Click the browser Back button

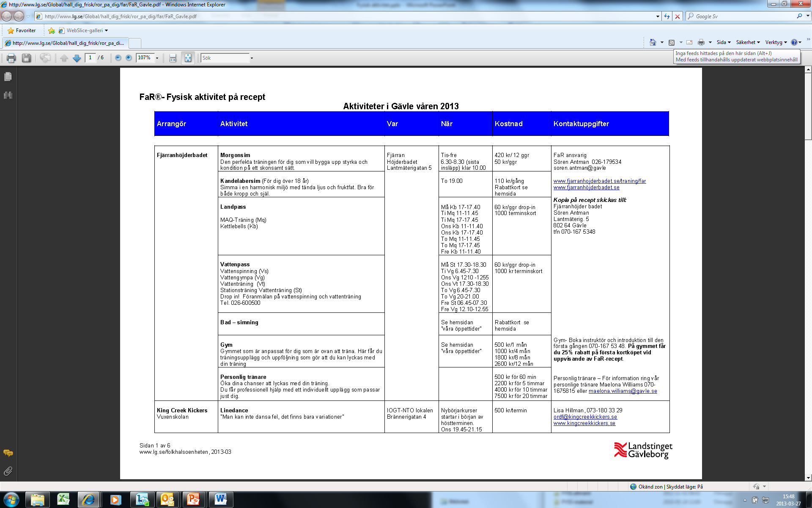coord(7,16)
